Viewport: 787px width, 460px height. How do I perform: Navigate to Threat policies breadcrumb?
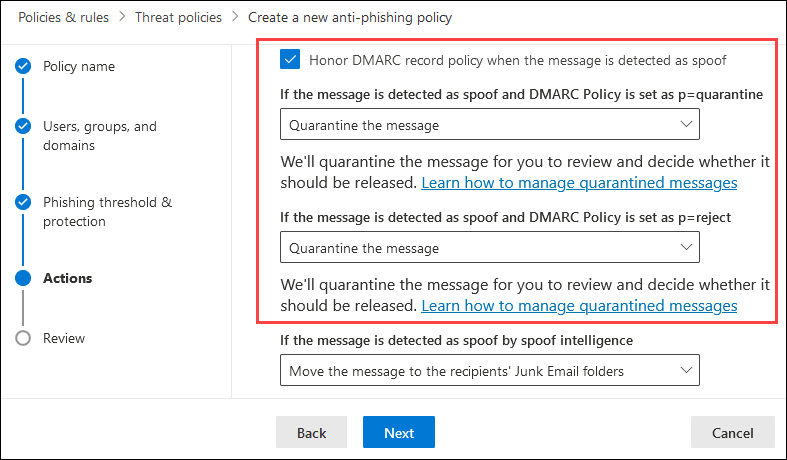[x=180, y=17]
